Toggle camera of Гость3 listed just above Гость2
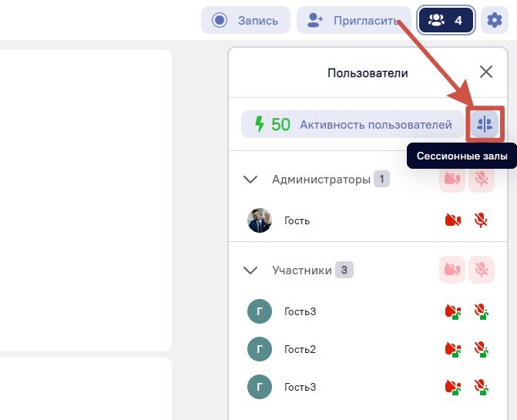517x420 pixels. (453, 311)
